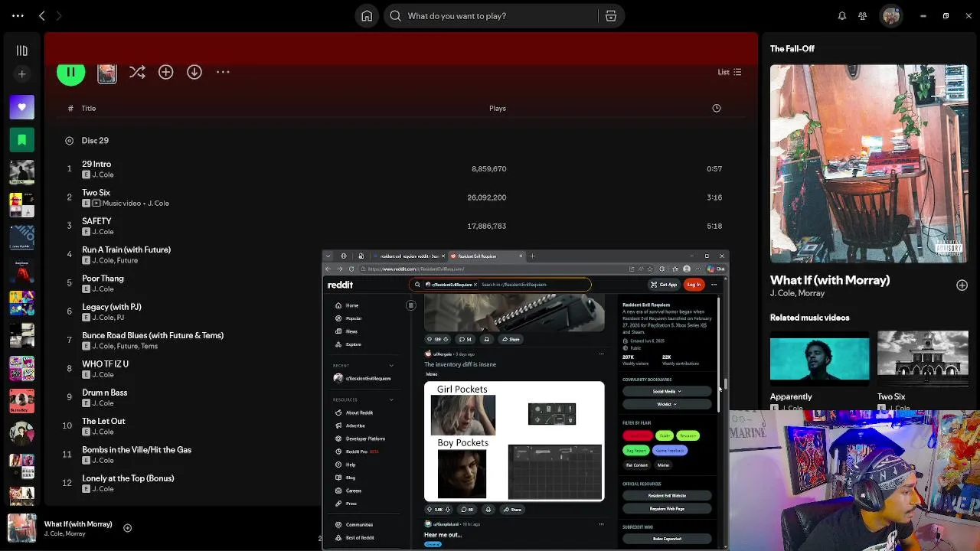Open Liked Songs heart playlist
Viewport: 980px width, 551px height.
click(x=21, y=107)
